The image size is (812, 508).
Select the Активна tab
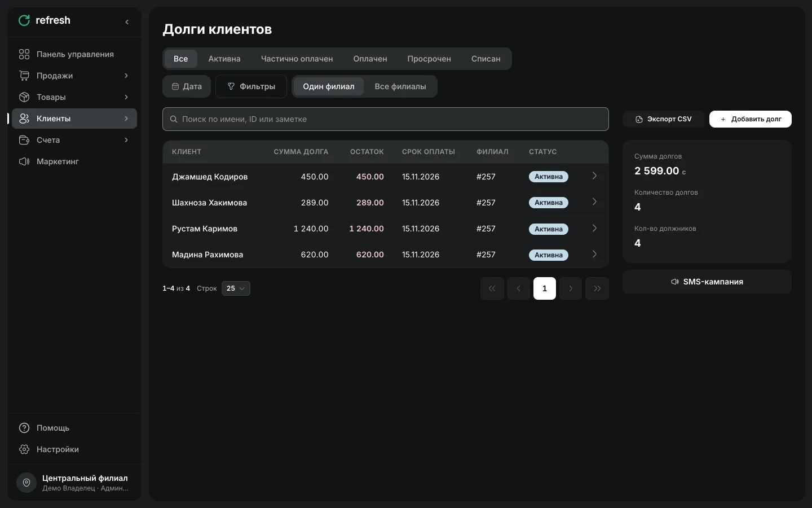click(x=224, y=59)
